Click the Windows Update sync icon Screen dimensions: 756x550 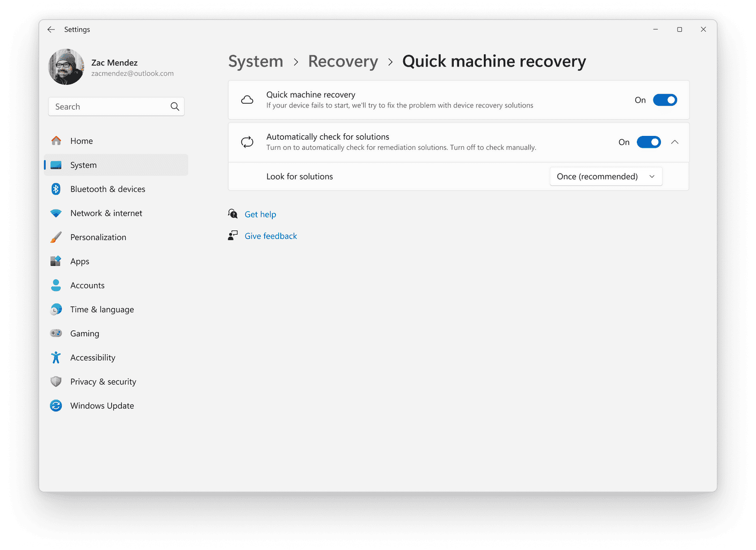[56, 406]
